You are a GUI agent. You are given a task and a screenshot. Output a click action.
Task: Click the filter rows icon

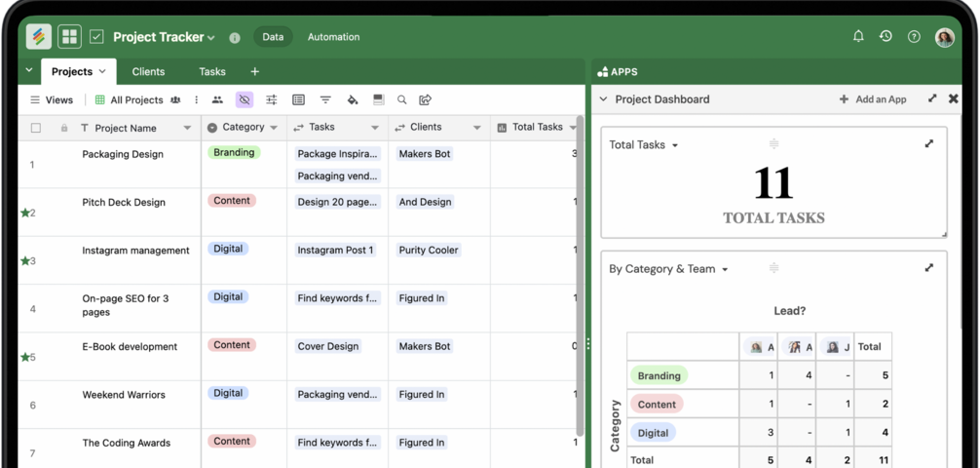(x=325, y=99)
